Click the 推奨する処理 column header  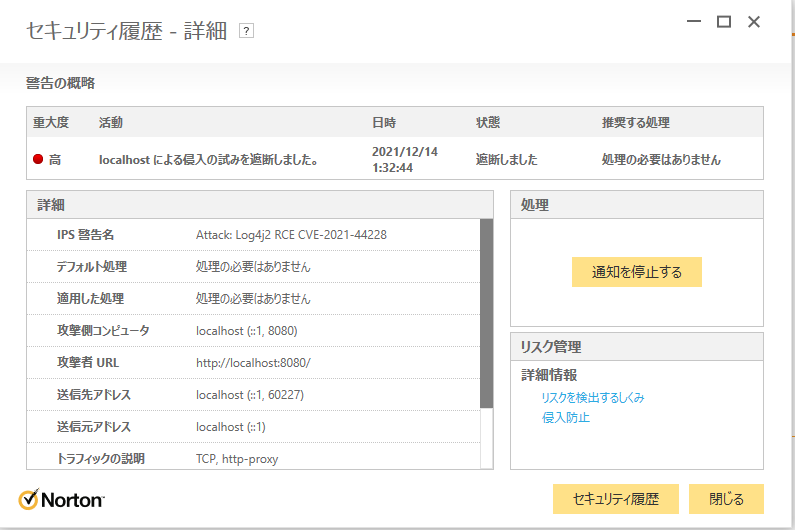coord(635,123)
